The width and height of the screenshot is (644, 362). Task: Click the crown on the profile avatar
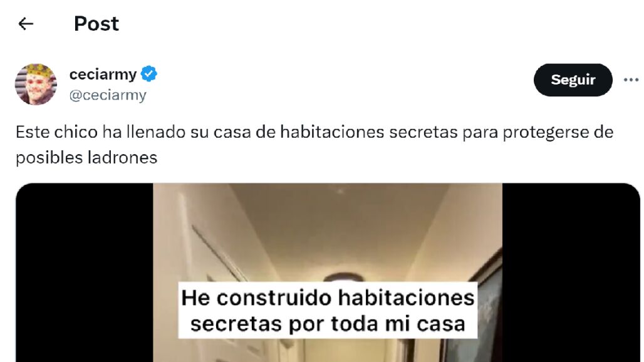(38, 71)
